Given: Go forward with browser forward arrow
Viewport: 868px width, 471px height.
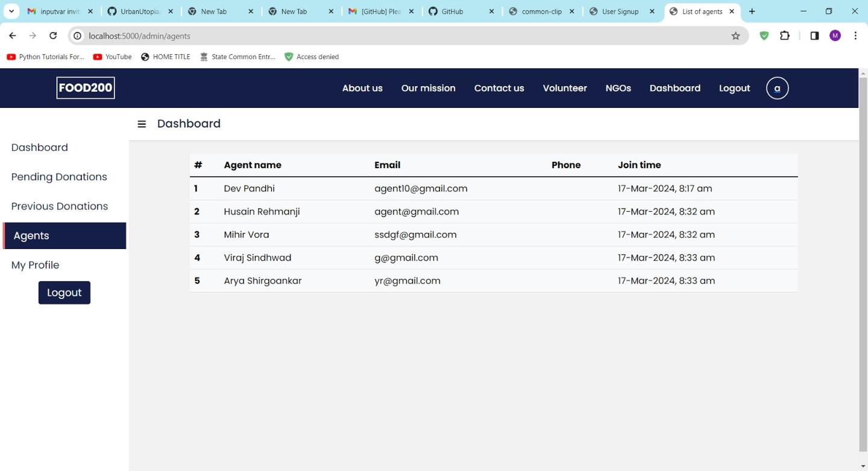Looking at the screenshot, I should click(33, 36).
